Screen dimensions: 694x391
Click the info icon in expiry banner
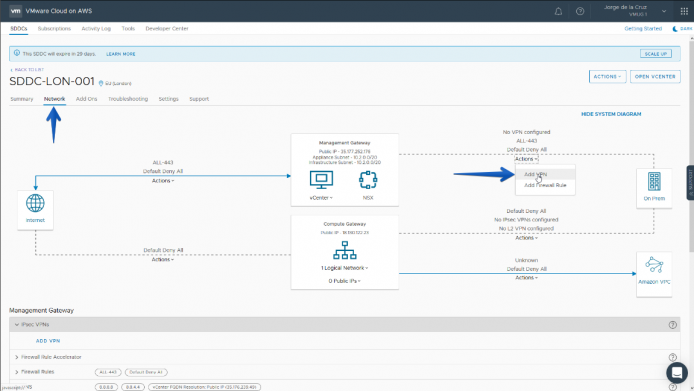(x=17, y=53)
